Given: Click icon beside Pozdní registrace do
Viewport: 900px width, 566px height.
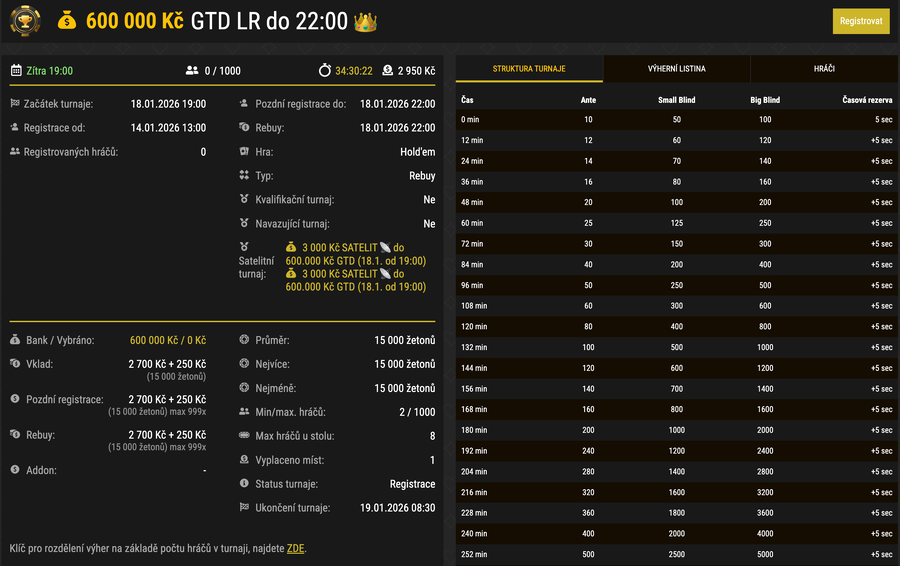Looking at the screenshot, I should [x=244, y=103].
